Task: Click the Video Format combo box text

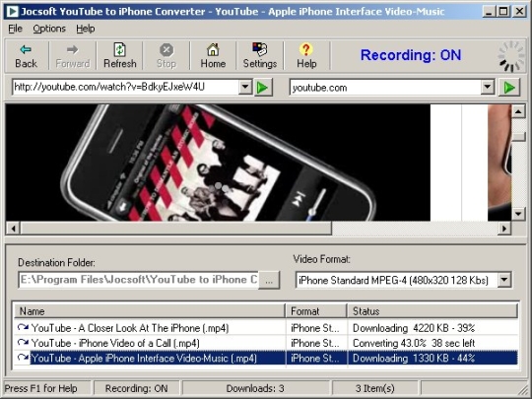Action: click(393, 280)
